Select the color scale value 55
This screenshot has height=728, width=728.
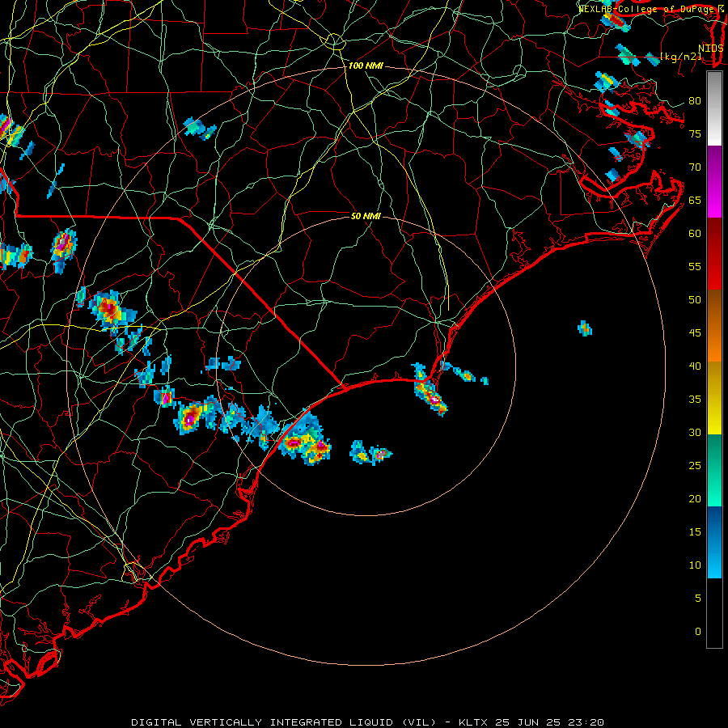pos(695,266)
